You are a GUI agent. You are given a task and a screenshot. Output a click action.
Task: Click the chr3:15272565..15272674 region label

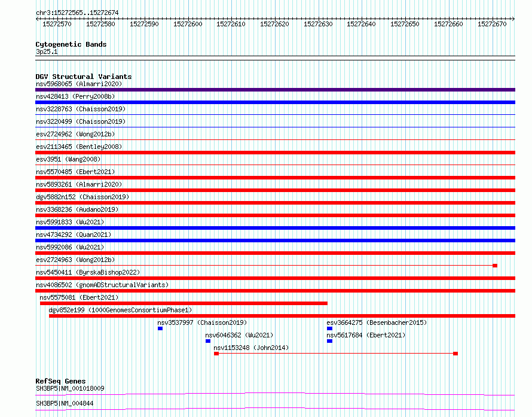tap(77, 13)
